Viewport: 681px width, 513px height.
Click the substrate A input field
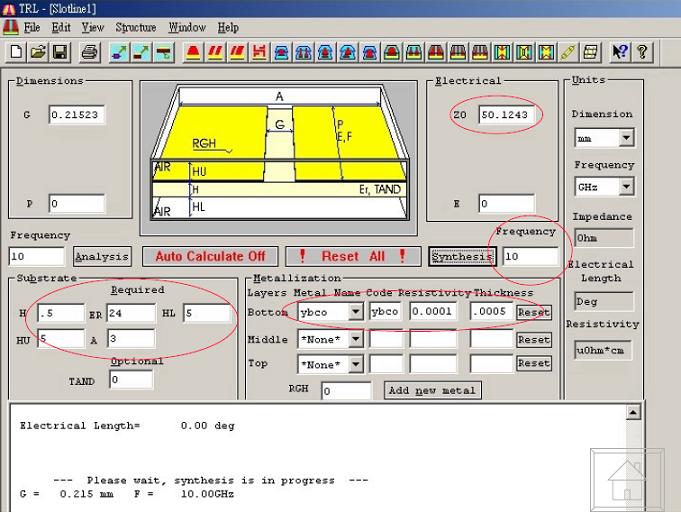(131, 338)
